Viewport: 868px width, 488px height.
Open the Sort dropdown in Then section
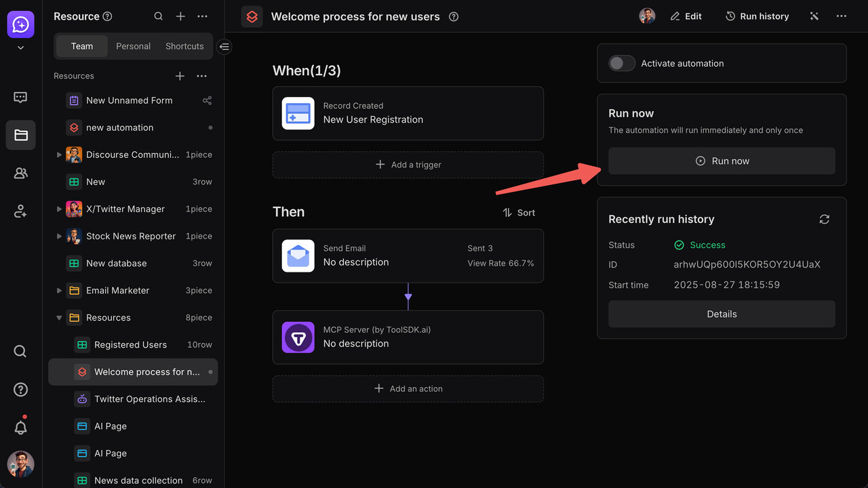pyautogui.click(x=519, y=213)
